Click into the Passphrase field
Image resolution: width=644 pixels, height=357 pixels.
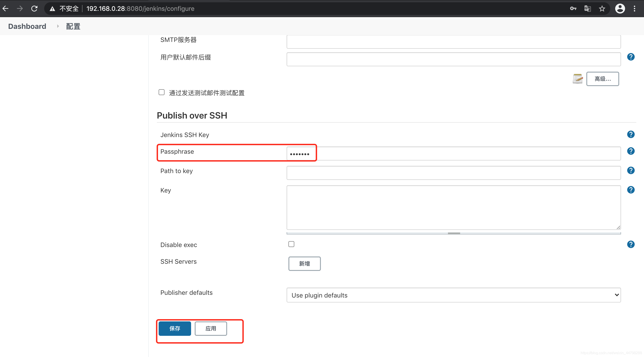point(454,153)
